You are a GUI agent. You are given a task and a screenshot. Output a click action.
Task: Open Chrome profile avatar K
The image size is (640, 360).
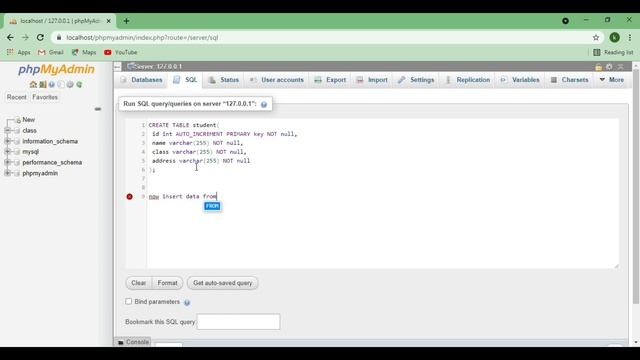(x=614, y=38)
